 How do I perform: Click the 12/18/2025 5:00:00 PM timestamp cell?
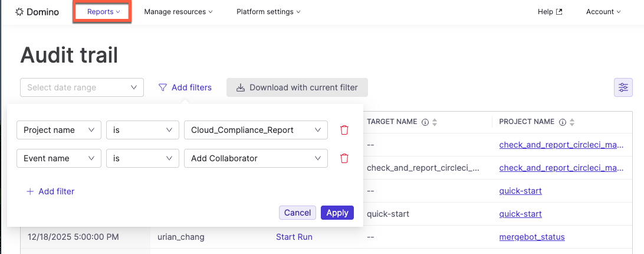click(73, 237)
